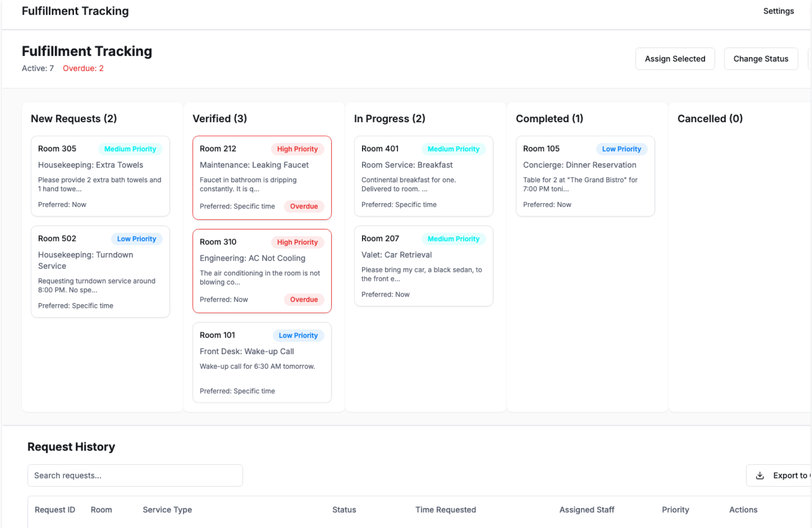Open Room 207 Car Retrieval card
This screenshot has height=528, width=812.
[423, 266]
